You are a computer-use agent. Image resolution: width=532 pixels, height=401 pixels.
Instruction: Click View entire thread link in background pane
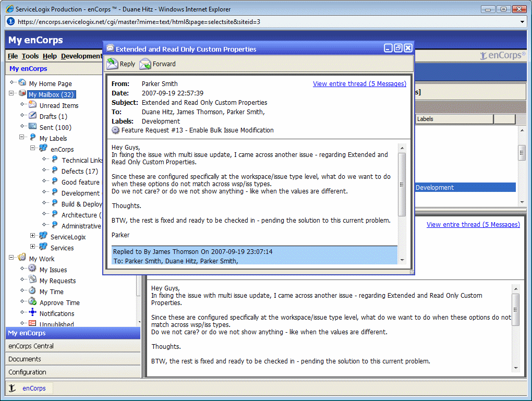(x=473, y=225)
